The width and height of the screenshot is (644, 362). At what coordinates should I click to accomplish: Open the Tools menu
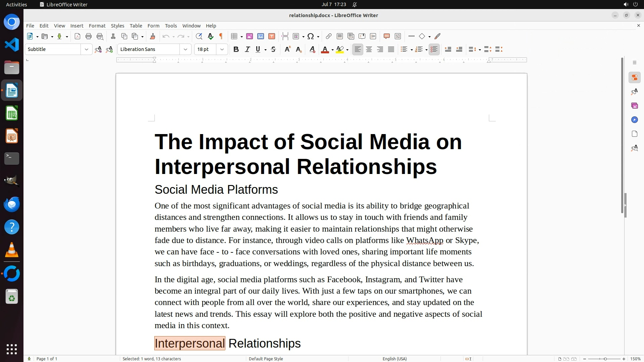171,25
